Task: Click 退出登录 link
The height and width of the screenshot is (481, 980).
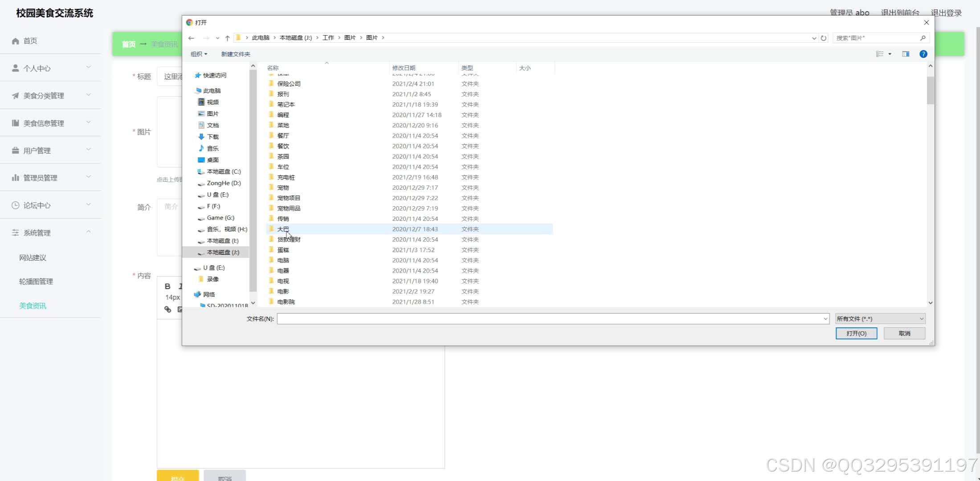Action: pos(946,13)
